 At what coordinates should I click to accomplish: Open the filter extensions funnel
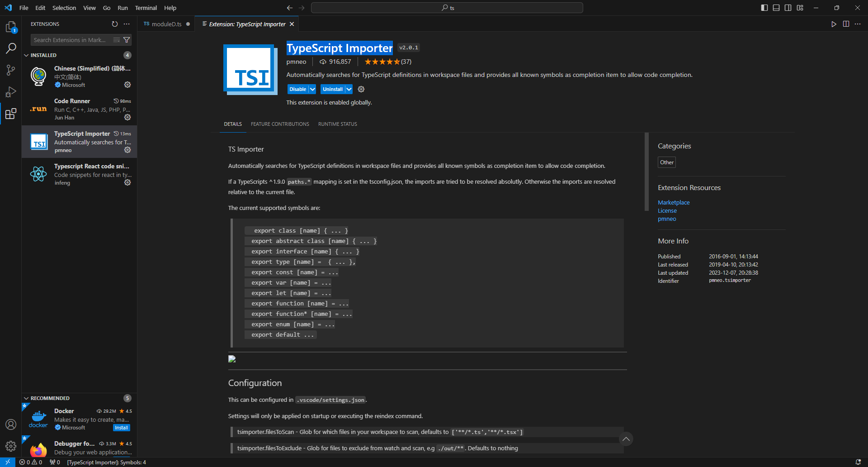click(127, 40)
